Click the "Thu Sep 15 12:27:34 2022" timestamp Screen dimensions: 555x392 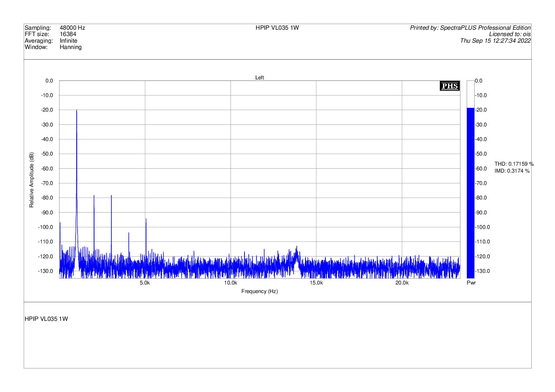click(x=496, y=41)
